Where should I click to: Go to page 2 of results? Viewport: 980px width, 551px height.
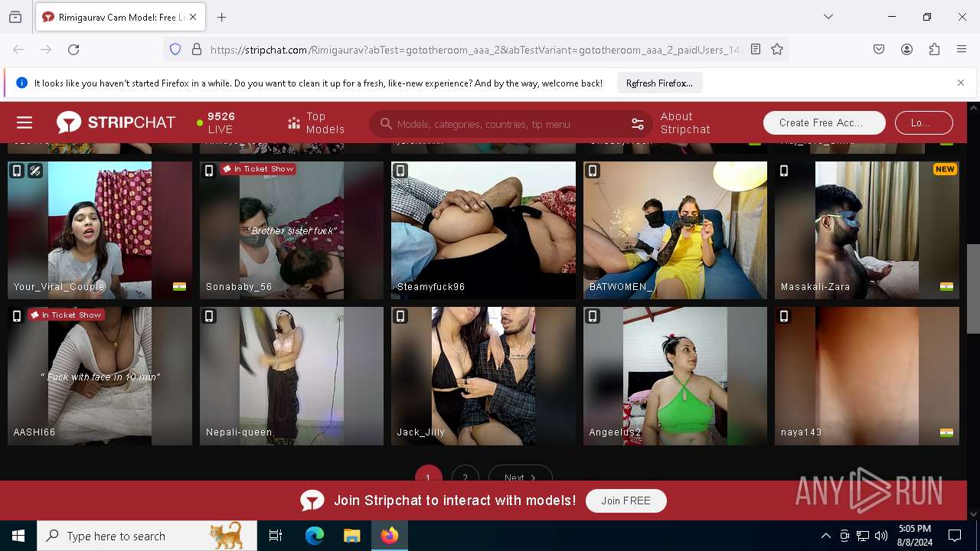465,474
